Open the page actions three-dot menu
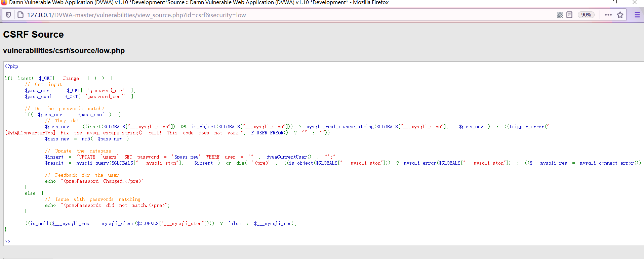 click(608, 15)
